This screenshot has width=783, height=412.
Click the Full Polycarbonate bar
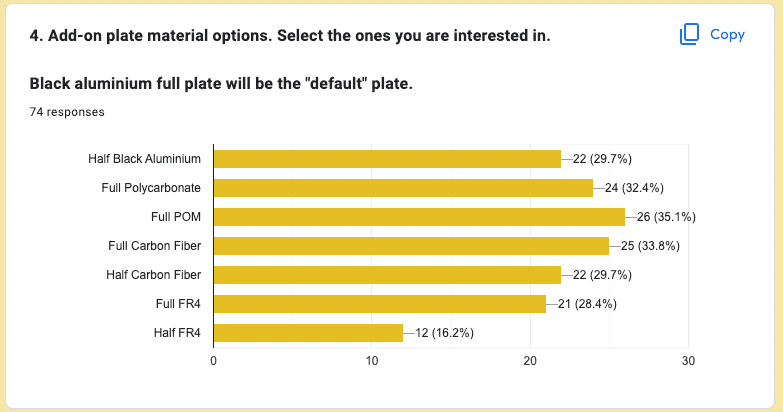pyautogui.click(x=403, y=187)
